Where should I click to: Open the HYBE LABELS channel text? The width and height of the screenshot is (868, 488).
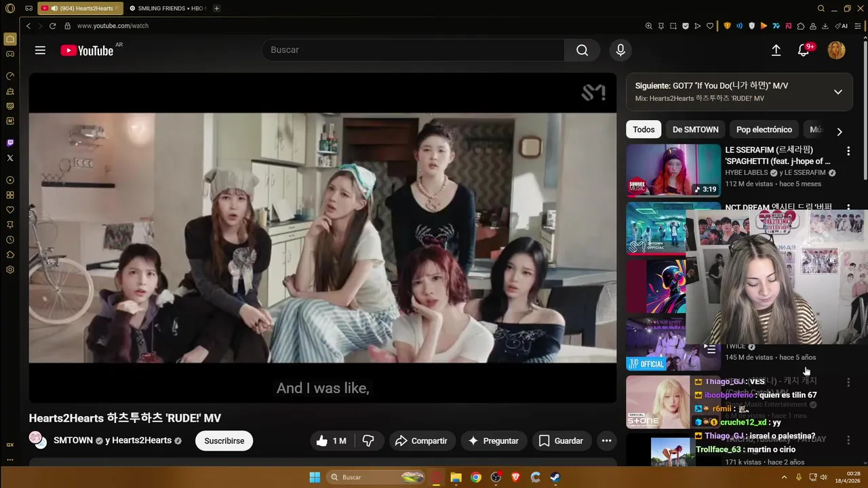point(747,173)
